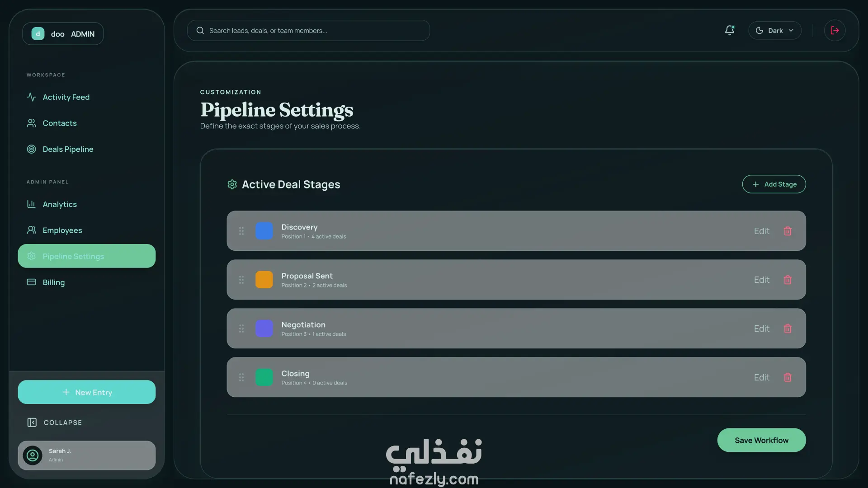Collapse the sidebar panel
The width and height of the screenshot is (868, 488).
[54, 422]
